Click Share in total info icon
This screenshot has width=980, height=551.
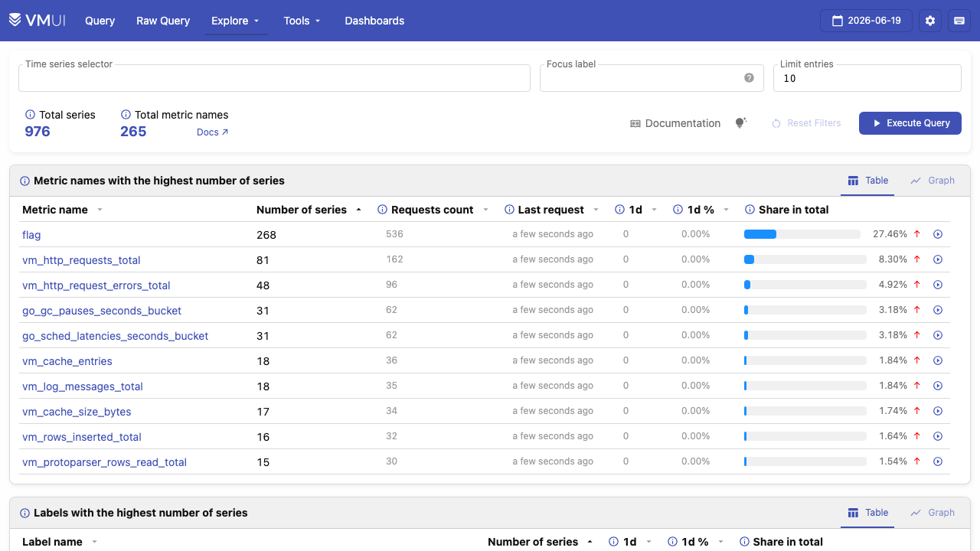pyautogui.click(x=750, y=210)
